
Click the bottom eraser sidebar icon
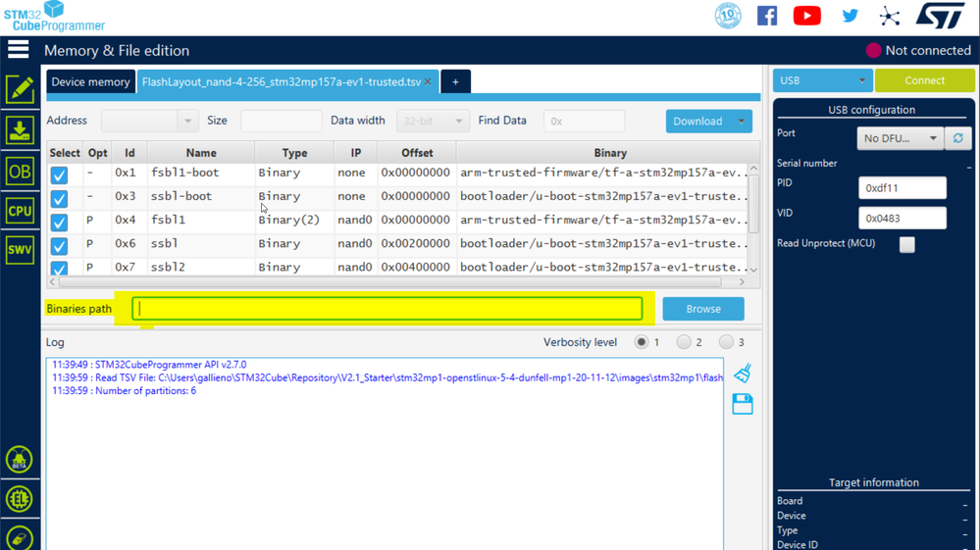coord(20,538)
